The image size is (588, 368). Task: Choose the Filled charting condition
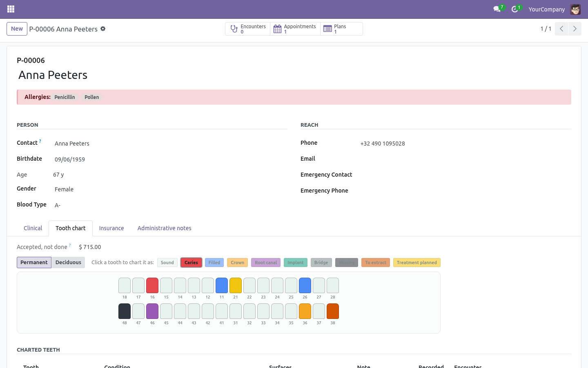pos(214,263)
